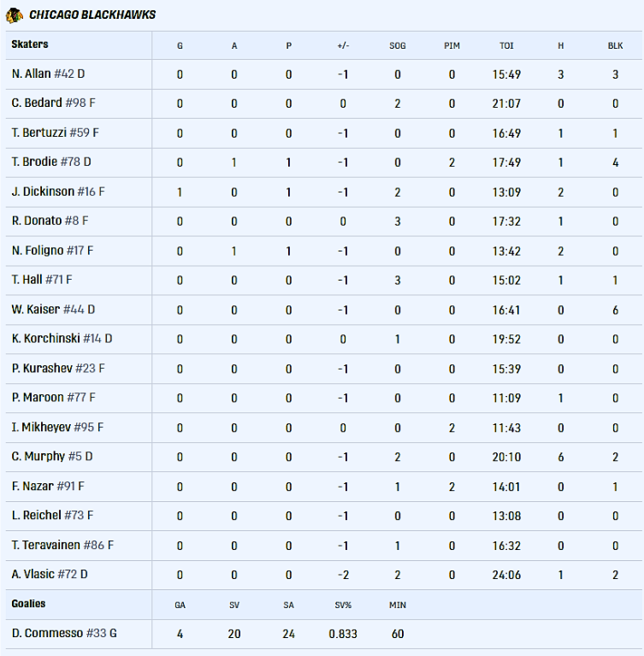Click the BLK column header
Viewport: 644px width, 656px height.
[x=615, y=45]
